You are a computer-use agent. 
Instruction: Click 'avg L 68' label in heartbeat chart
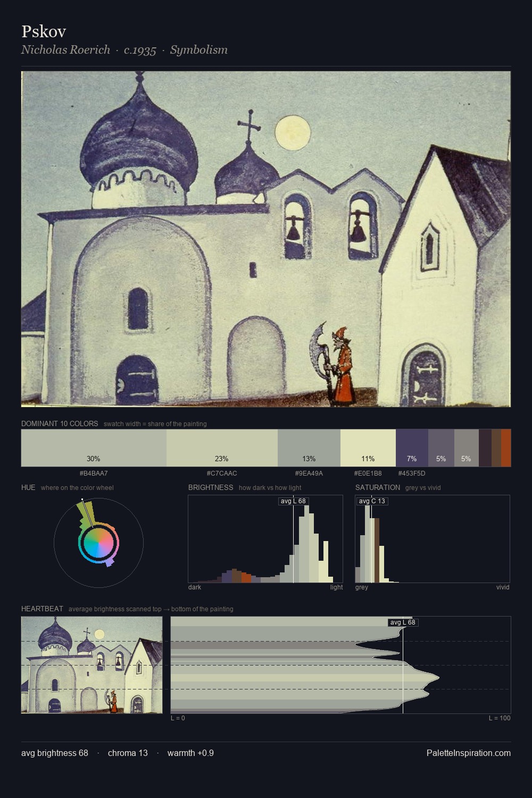tap(403, 622)
